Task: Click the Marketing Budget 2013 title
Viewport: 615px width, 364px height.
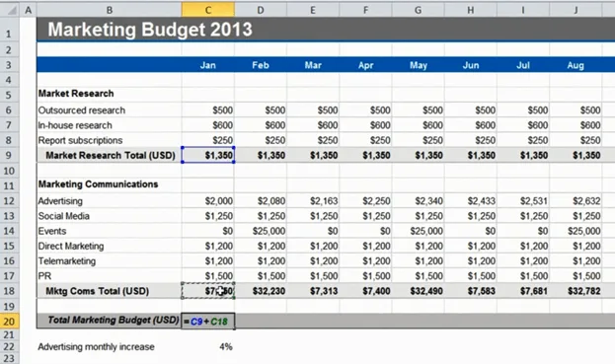Action: coord(150,30)
